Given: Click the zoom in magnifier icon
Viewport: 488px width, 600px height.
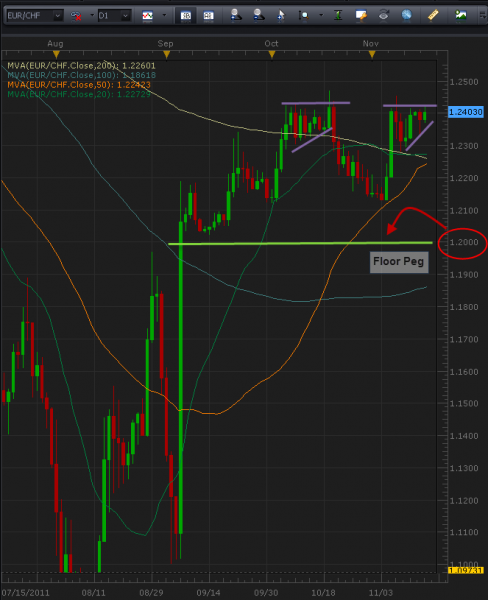Looking at the screenshot, I should [x=235, y=15].
